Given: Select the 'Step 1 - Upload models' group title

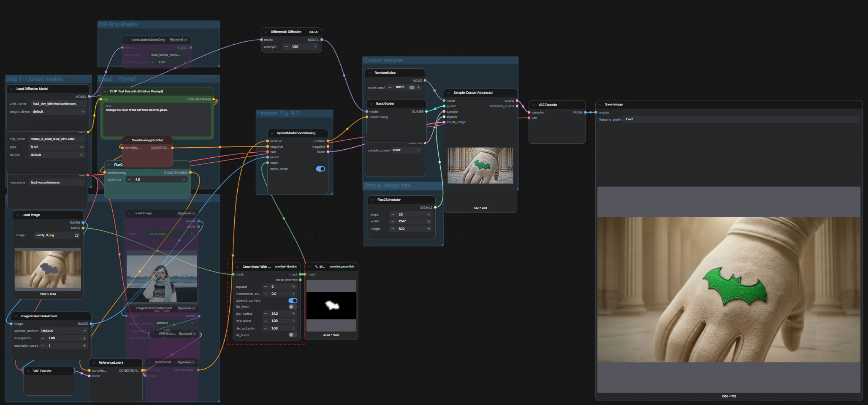Looking at the screenshot, I should (x=35, y=79).
